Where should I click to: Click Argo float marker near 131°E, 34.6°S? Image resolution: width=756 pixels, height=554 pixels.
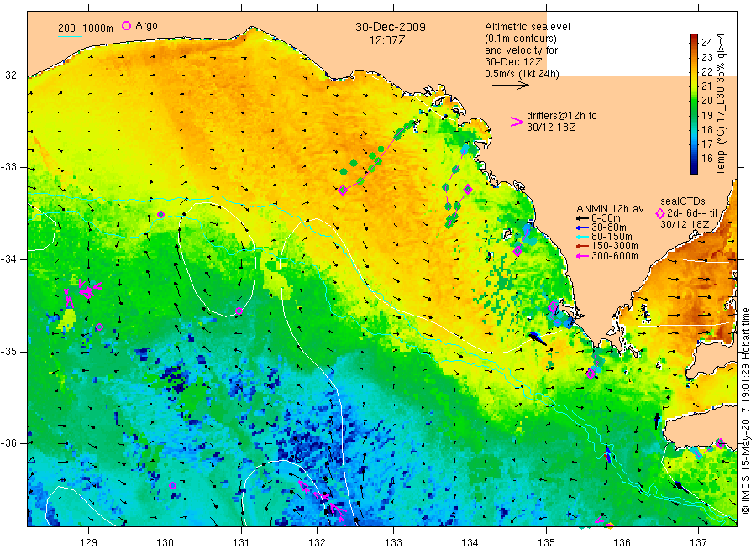pos(239,311)
